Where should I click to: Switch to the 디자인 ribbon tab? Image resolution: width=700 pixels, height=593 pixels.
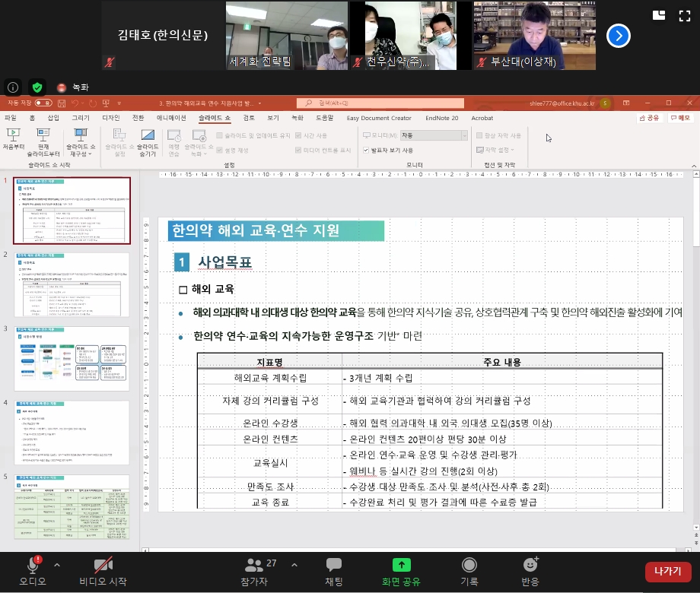click(111, 118)
